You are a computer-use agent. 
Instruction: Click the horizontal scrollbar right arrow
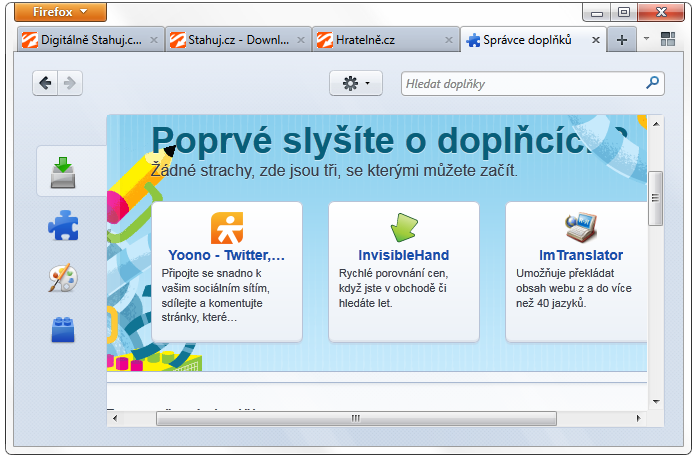638,418
